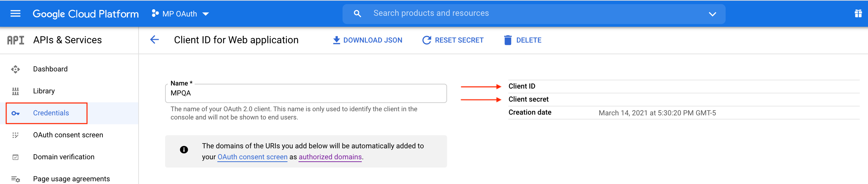This screenshot has width=868, height=184.
Task: Go back using the left arrow
Action: point(155,40)
